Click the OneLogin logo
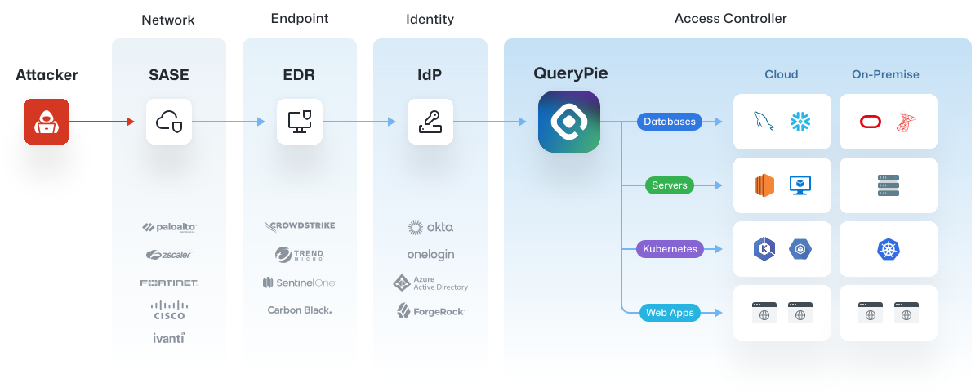 click(x=430, y=255)
